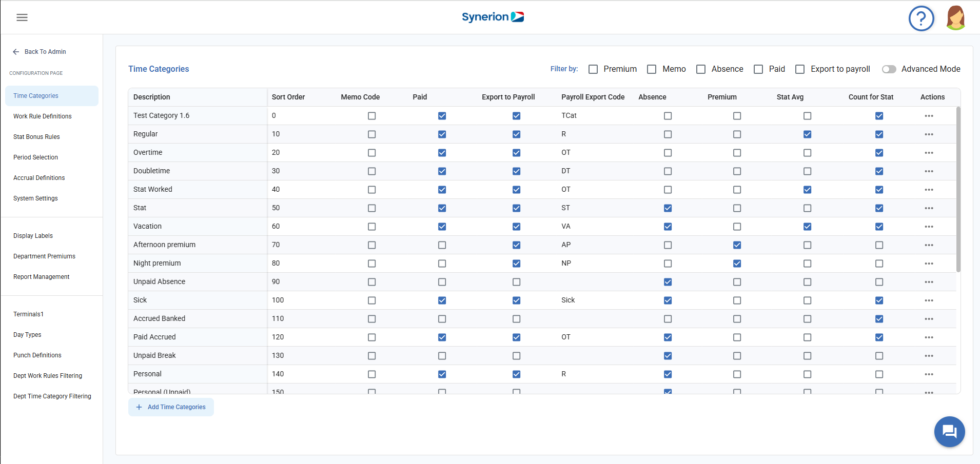The width and height of the screenshot is (980, 464).
Task: Uncheck Count for Stat for Accrued Banked
Action: [879, 319]
